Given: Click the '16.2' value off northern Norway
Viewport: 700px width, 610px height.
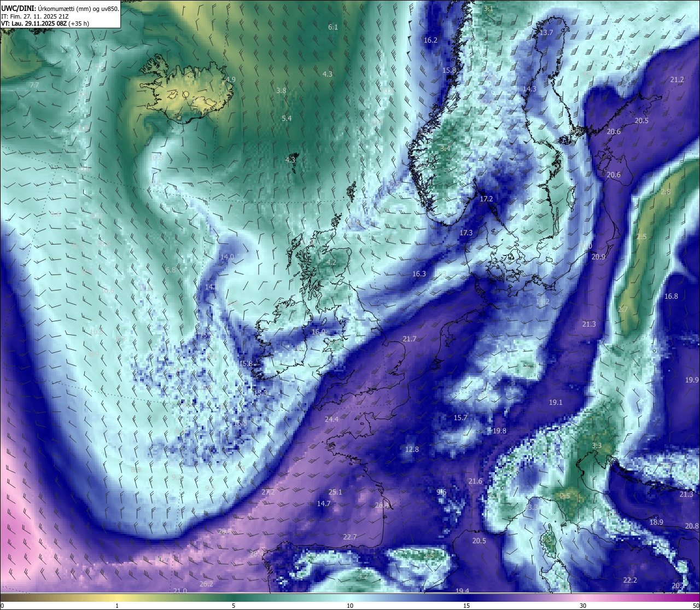Looking at the screenshot, I should (x=431, y=40).
